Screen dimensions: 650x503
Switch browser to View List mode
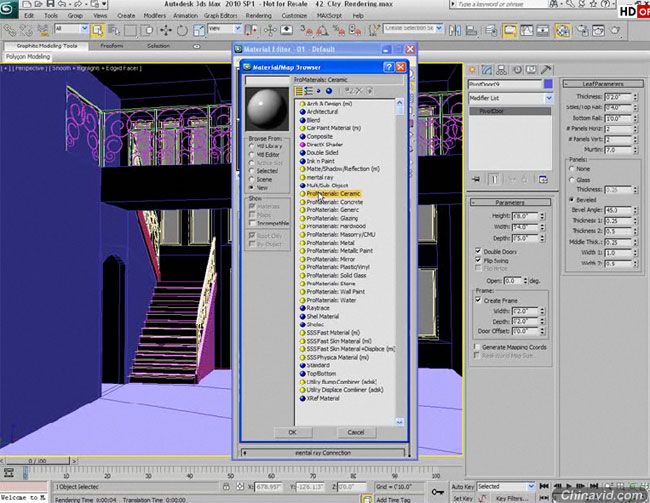point(298,91)
